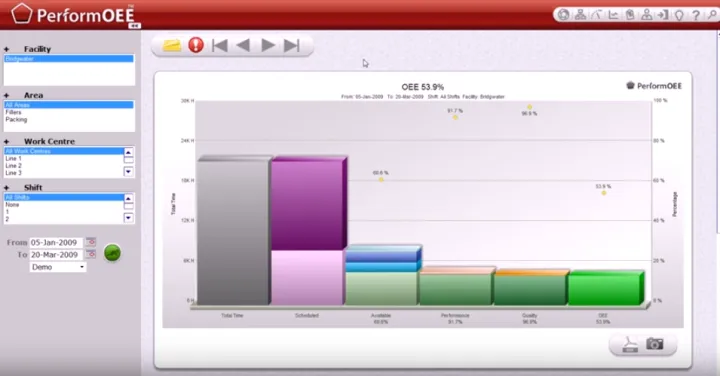Click the To date input field
The height and width of the screenshot is (376, 720).
point(56,254)
